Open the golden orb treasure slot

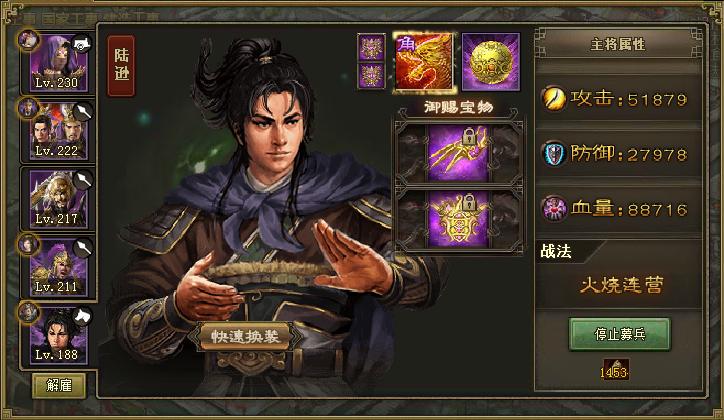click(x=490, y=62)
